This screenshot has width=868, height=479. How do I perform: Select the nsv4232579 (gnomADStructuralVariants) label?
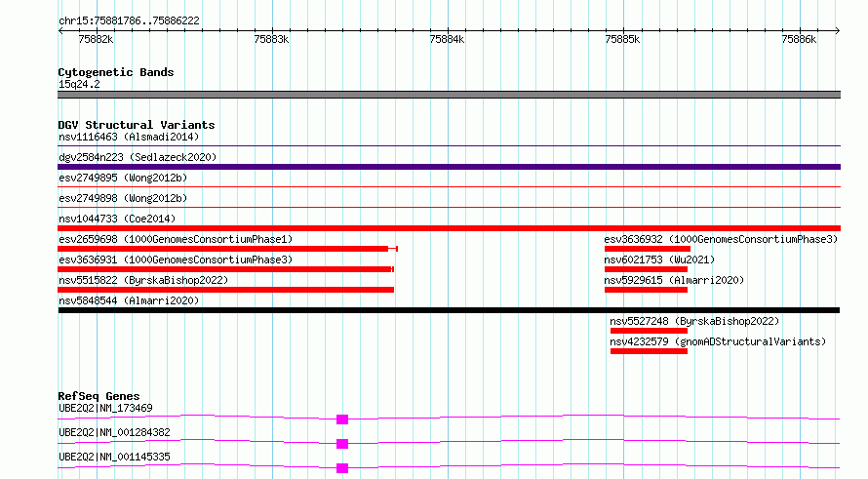(x=718, y=341)
